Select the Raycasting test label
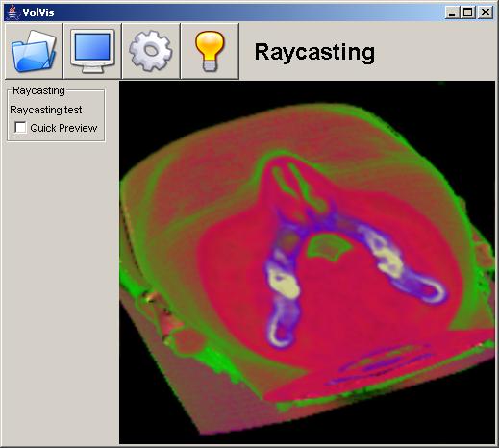The height and width of the screenshot is (448, 499). (x=46, y=110)
